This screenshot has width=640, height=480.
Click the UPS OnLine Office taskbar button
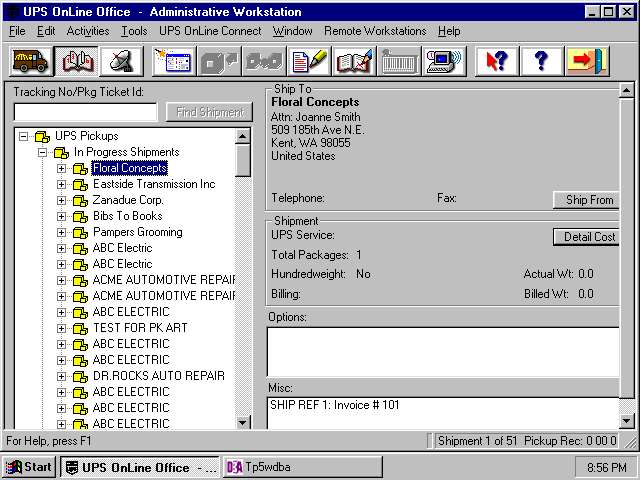coord(140,467)
